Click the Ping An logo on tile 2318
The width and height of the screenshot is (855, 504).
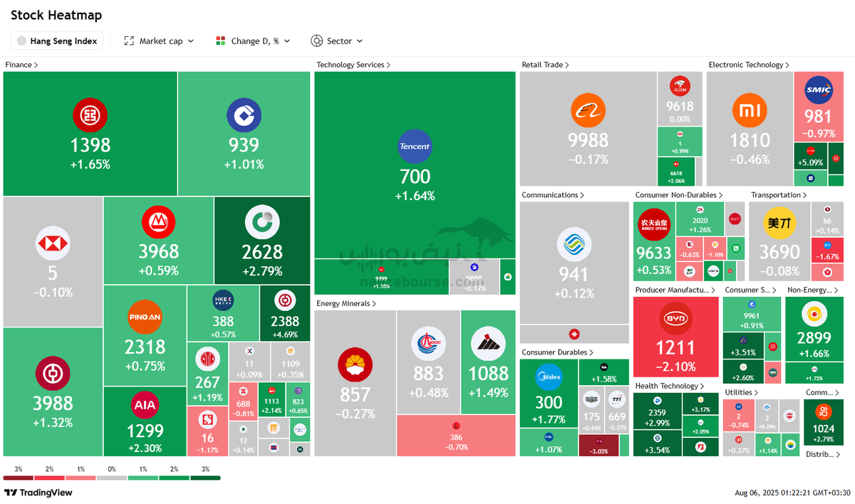(145, 317)
